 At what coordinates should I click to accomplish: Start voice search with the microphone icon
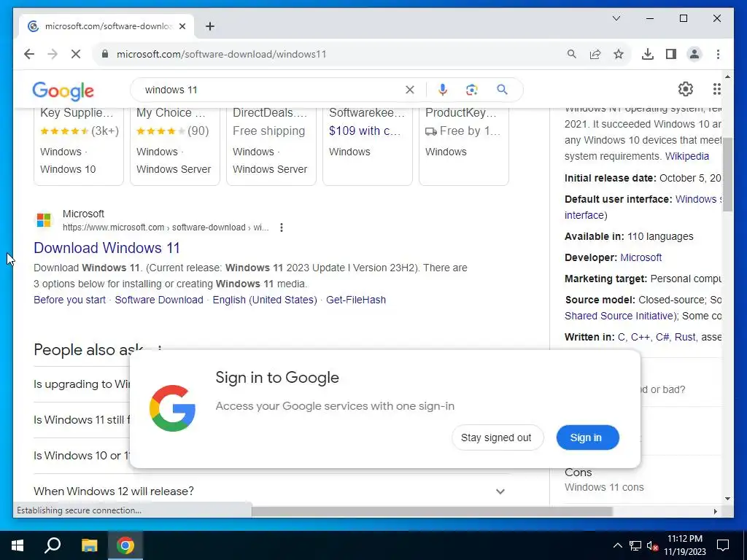click(x=443, y=90)
